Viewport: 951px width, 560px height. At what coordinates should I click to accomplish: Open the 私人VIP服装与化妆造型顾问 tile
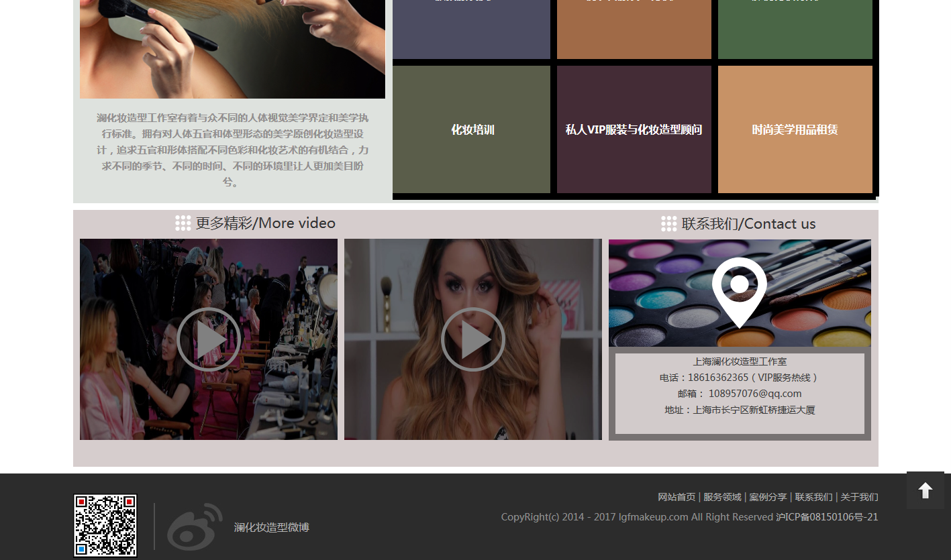[x=634, y=129]
